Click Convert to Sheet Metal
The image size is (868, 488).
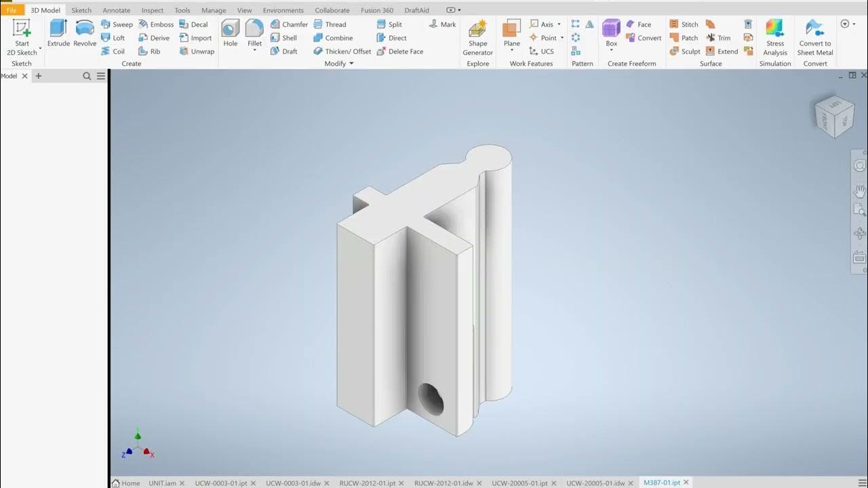(x=815, y=38)
